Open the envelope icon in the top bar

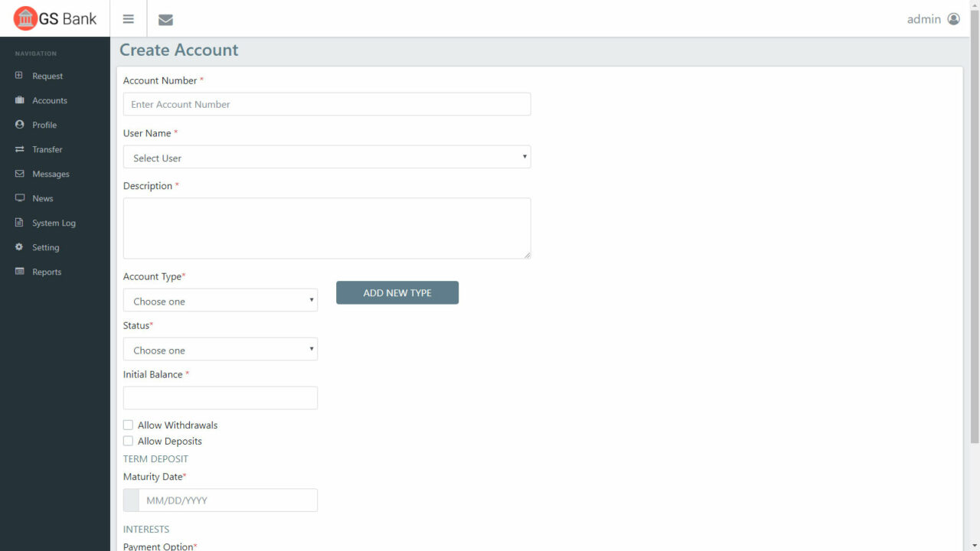click(165, 19)
